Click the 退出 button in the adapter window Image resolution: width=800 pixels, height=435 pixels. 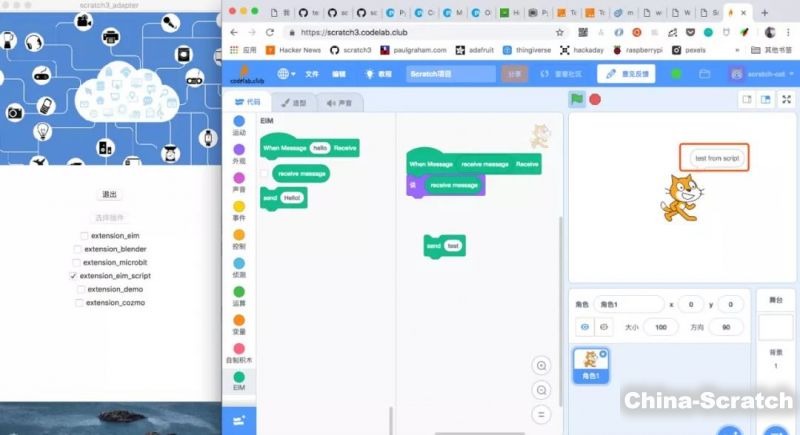coord(110,194)
